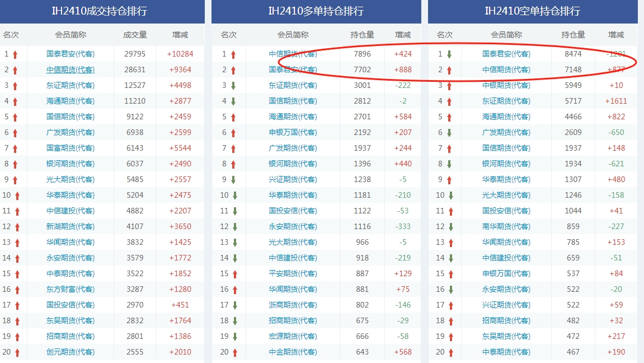
Task: Click the up arrow beside 申银万国 in 多单持仓排行
Action: (x=233, y=133)
